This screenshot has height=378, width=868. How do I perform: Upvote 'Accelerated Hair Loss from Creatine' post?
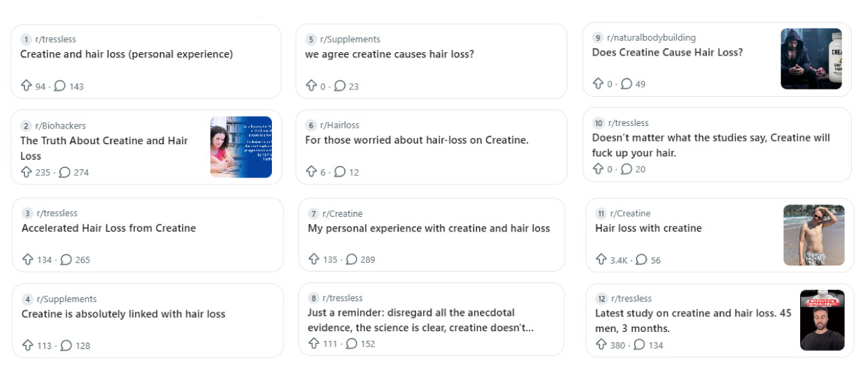tap(28, 259)
